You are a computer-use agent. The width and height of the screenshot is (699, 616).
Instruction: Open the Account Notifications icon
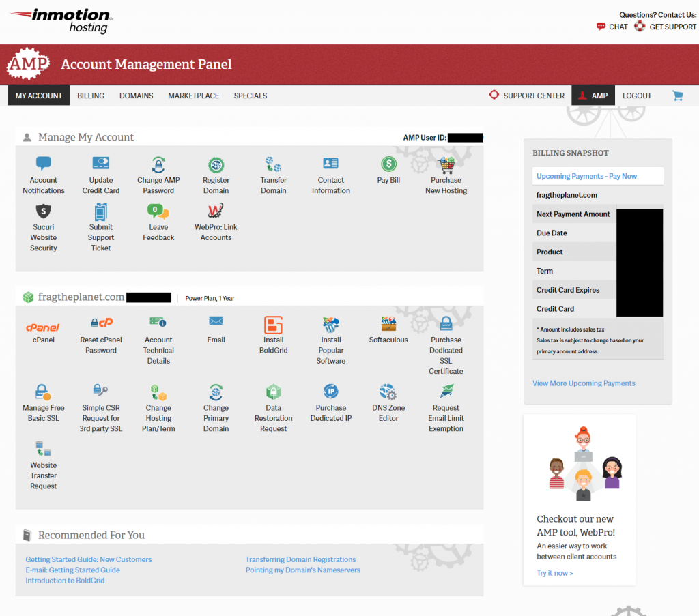[x=43, y=163]
